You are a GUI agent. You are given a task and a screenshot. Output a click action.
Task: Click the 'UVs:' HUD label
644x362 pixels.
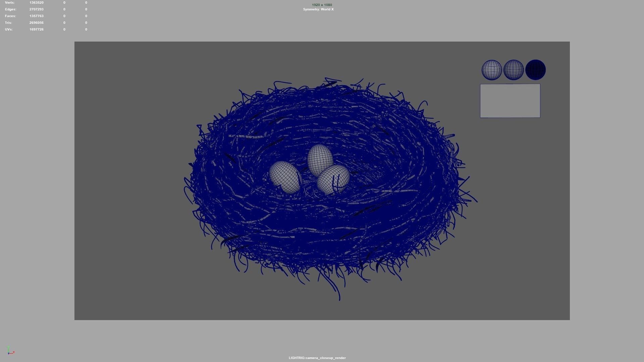9,29
